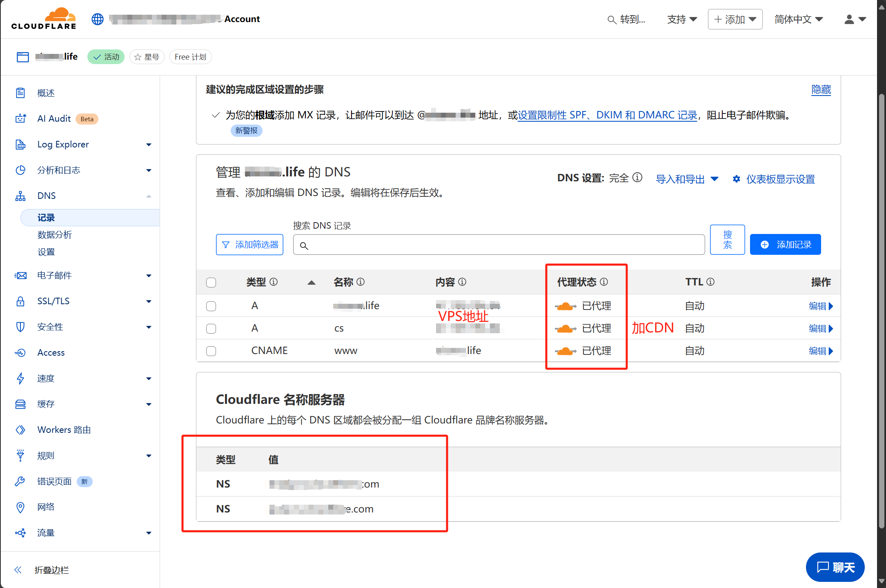This screenshot has height=588, width=886.
Task: Click the Log Explorer document icon
Action: (20, 145)
